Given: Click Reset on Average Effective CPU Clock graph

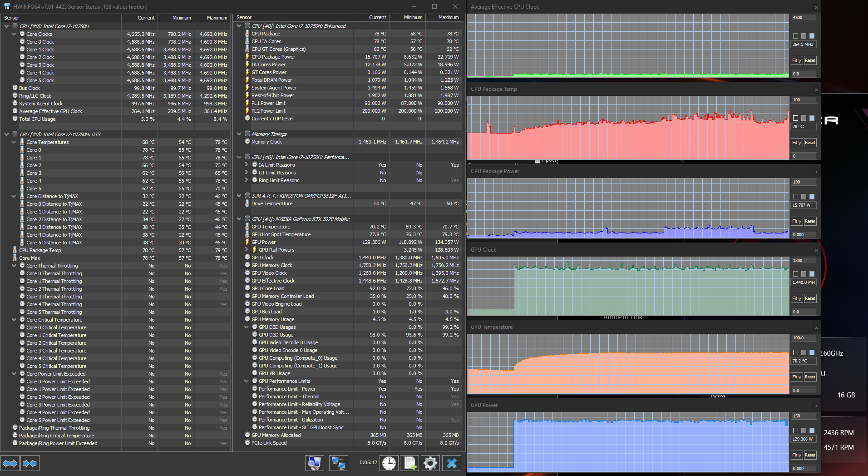Looking at the screenshot, I should tap(810, 60).
